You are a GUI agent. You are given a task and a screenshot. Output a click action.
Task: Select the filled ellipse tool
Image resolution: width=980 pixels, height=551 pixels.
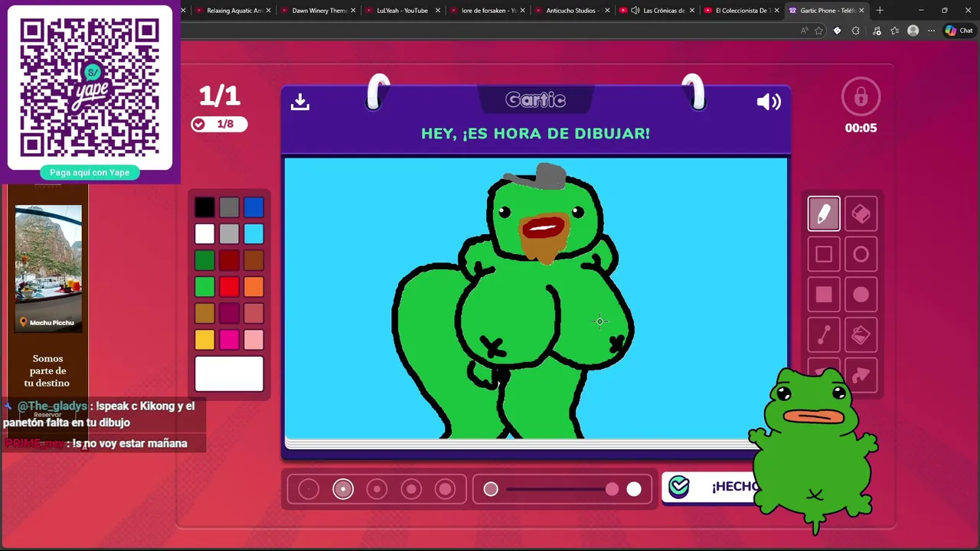pos(861,295)
